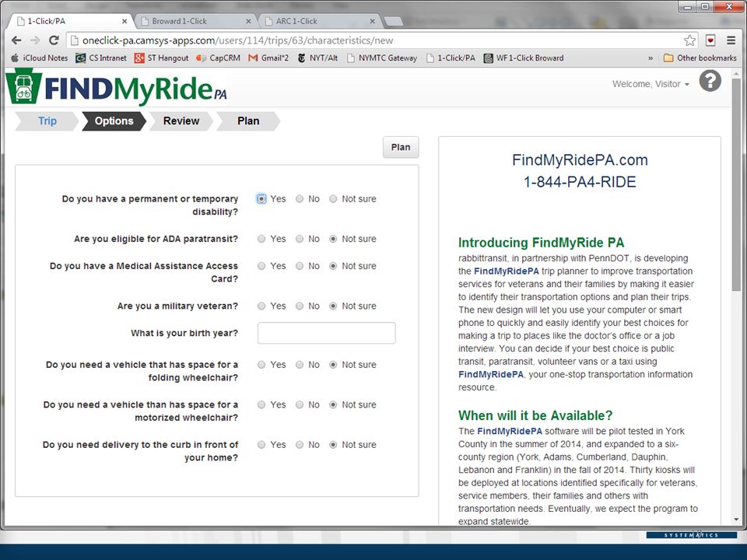The image size is (747, 560).
Task: Select Yes for curb delivery question
Action: click(261, 445)
